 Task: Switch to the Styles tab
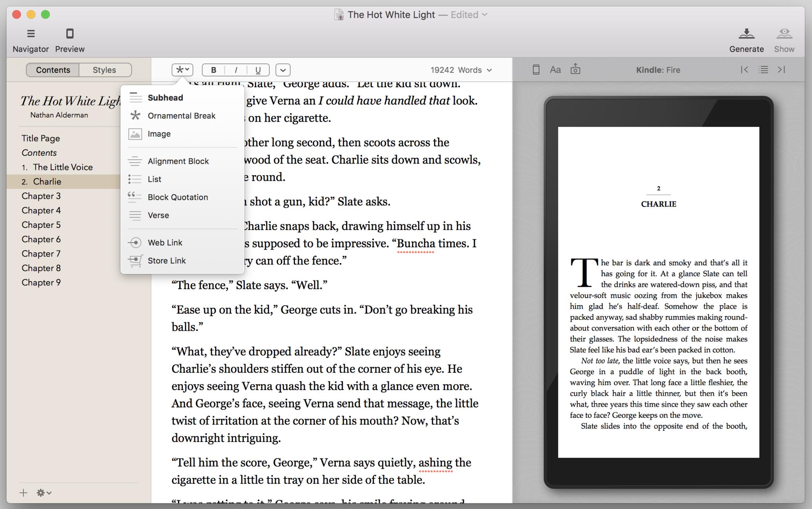[104, 70]
